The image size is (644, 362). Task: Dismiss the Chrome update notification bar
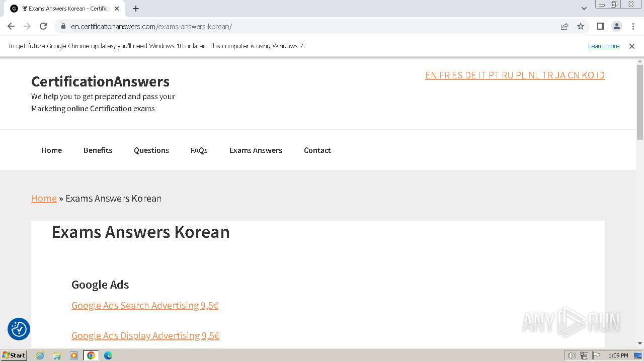pyautogui.click(x=632, y=46)
